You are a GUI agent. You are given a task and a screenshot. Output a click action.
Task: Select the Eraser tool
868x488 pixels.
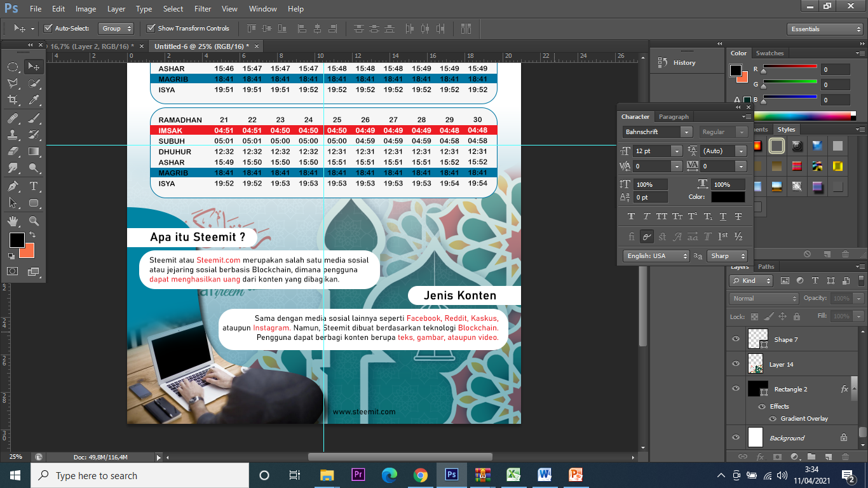coord(13,151)
